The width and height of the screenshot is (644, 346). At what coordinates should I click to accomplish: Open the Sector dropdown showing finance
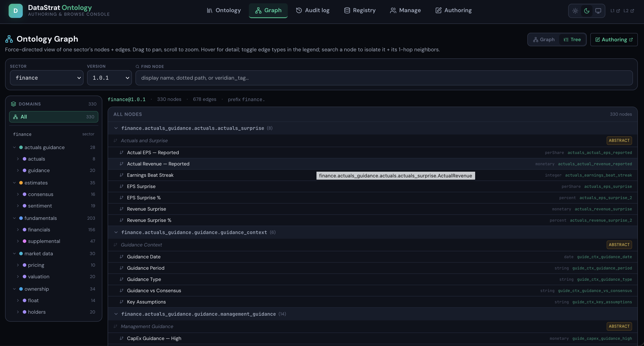tap(47, 78)
